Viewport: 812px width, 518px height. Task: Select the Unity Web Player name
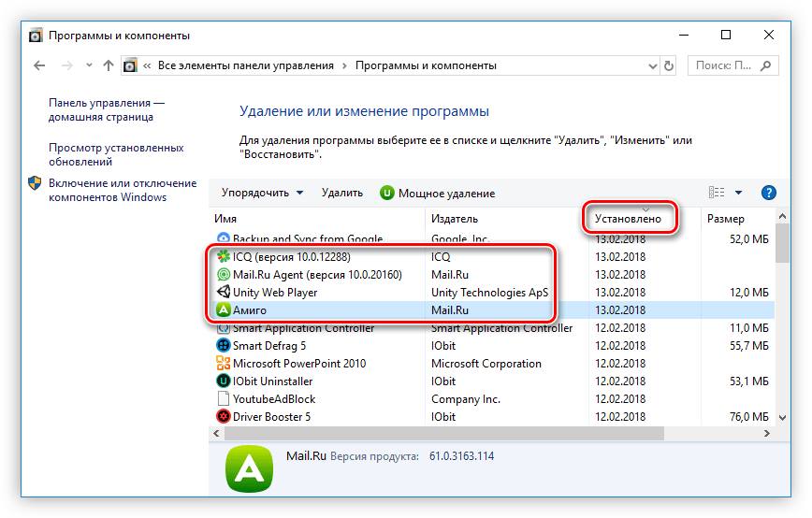tap(275, 293)
